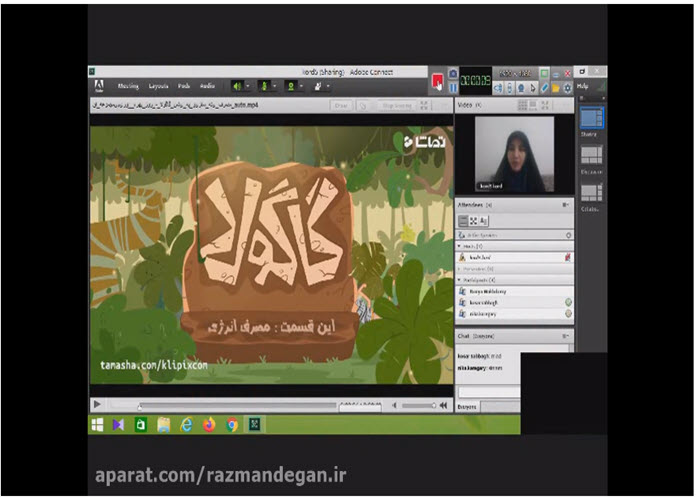Open the Attendees pod options menu
696x498 pixels.
click(566, 205)
